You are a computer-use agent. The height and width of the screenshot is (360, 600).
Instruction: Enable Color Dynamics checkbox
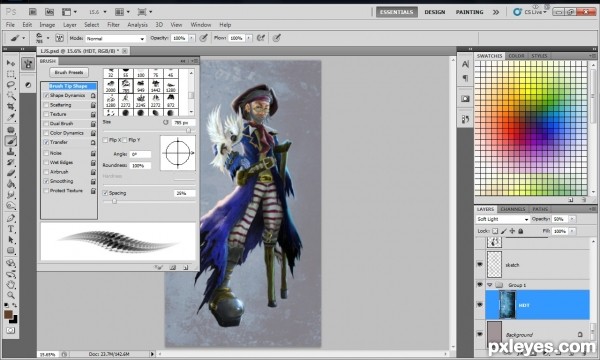(46, 133)
